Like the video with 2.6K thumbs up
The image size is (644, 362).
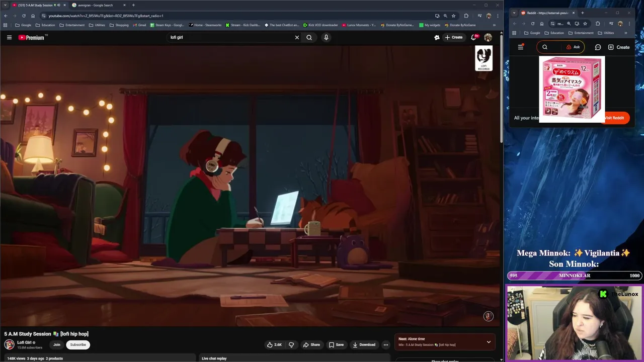[x=275, y=344]
